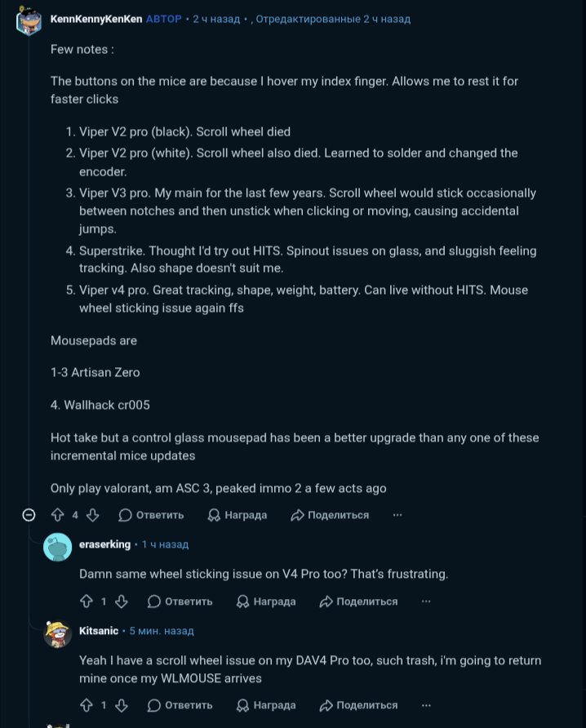Viewport: 586px width, 728px height.
Task: Reply to eraserking's comment
Action: pyautogui.click(x=180, y=601)
